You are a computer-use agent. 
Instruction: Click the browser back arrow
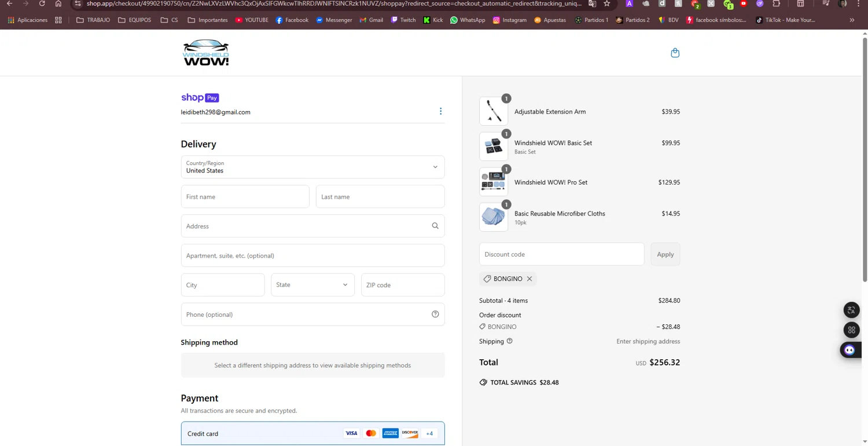[9, 3]
